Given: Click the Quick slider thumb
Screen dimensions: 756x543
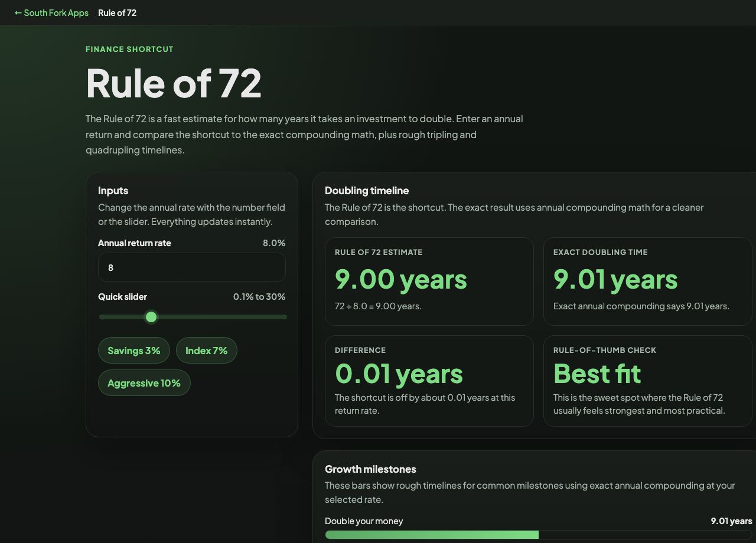Looking at the screenshot, I should click(151, 317).
